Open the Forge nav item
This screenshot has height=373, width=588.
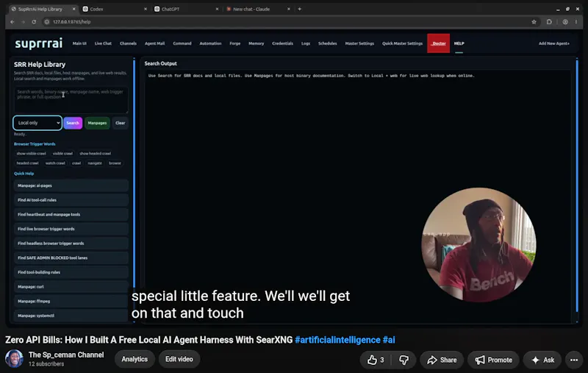235,43
